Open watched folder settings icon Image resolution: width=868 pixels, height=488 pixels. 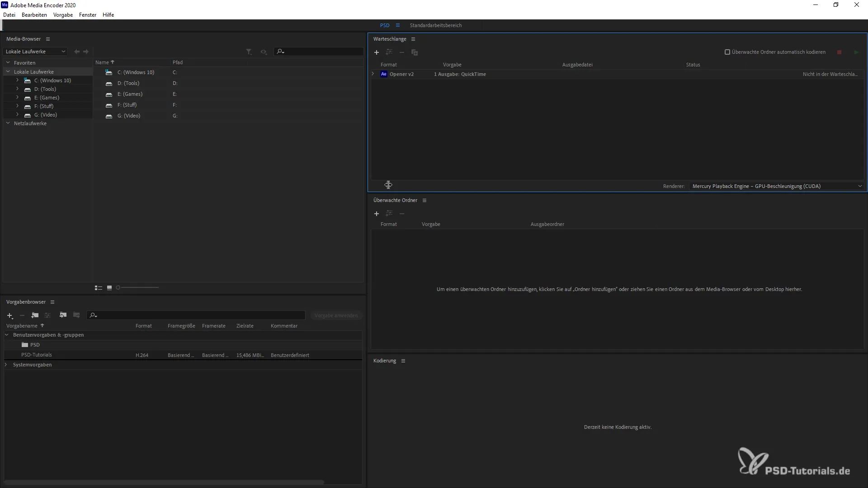coord(389,214)
